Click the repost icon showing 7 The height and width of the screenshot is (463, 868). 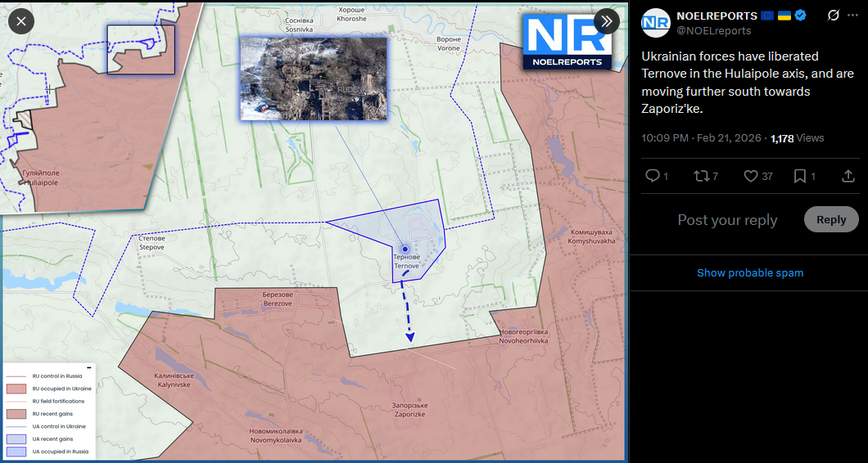[701, 176]
